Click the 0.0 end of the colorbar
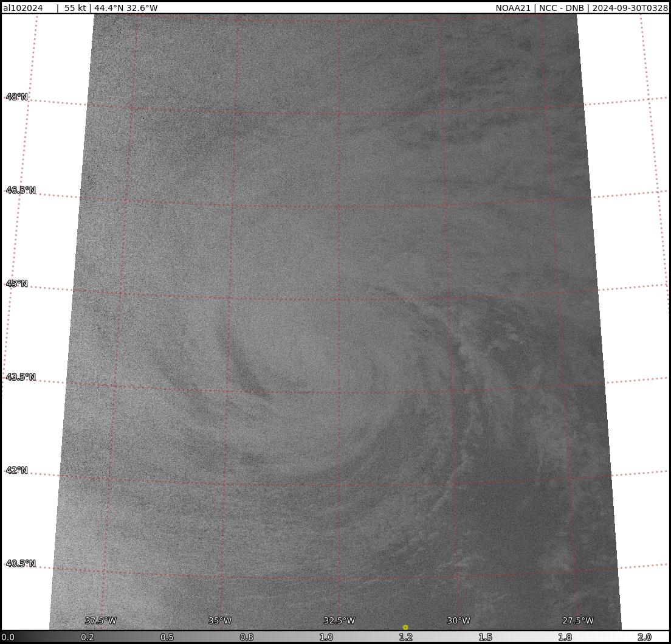Screen dimensions: 671x644 coord(8,637)
